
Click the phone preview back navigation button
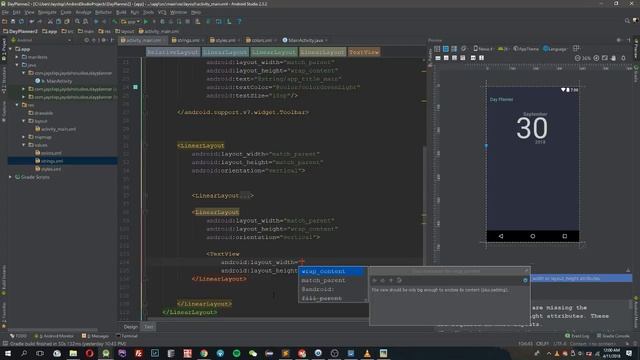(x=501, y=236)
